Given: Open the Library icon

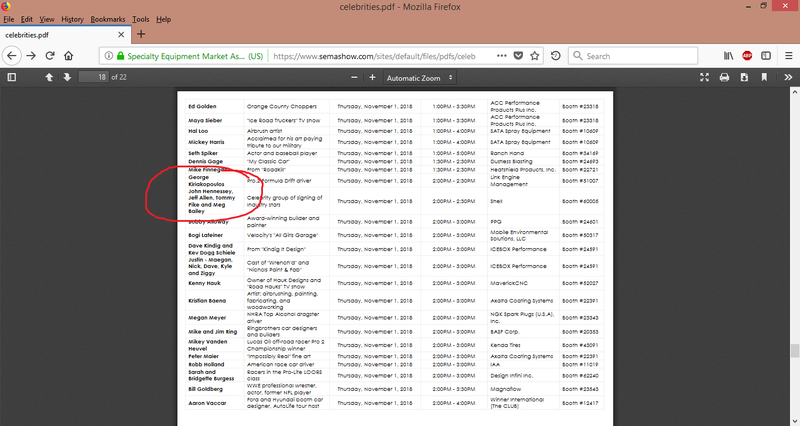Looking at the screenshot, I should tap(729, 56).
